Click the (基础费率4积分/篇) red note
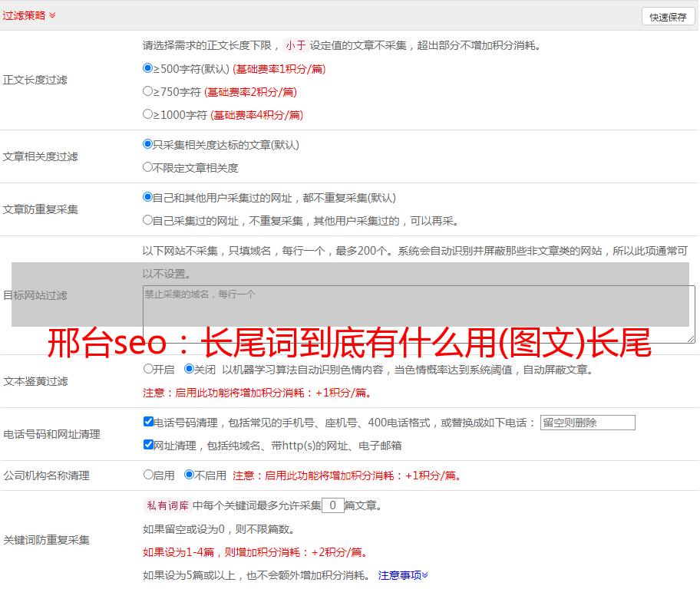 click(x=256, y=115)
